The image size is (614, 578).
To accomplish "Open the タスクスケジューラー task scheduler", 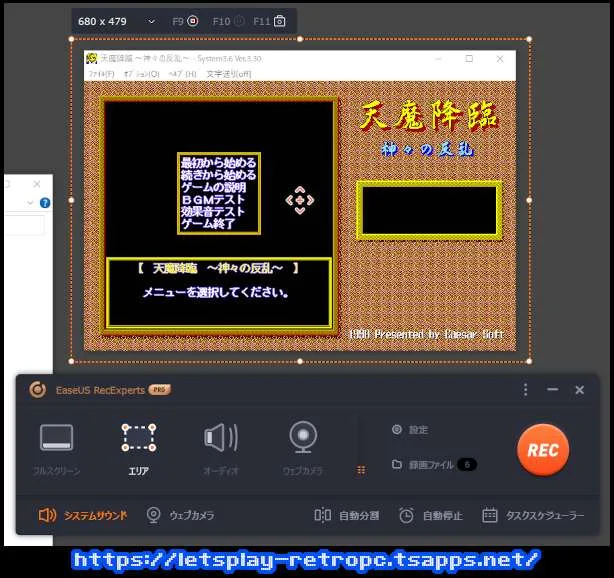I will point(533,515).
